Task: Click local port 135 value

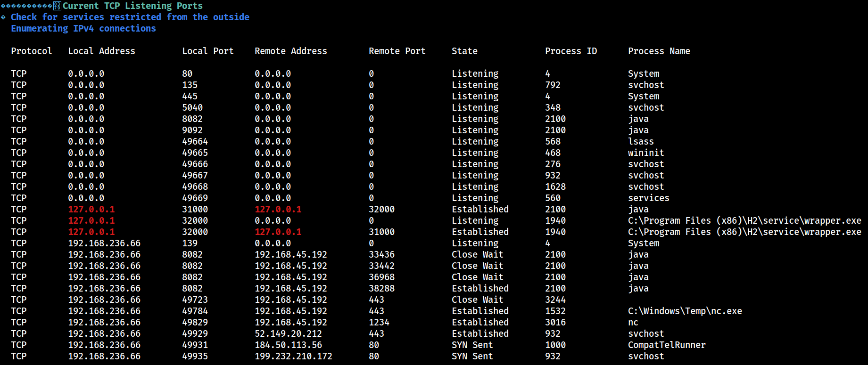Action: [190, 85]
